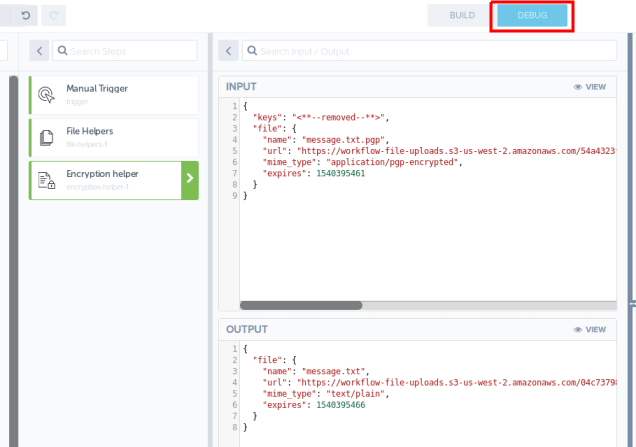The width and height of the screenshot is (636, 447).
Task: Click magnifier icon in Search Input / Output
Action: (x=252, y=51)
